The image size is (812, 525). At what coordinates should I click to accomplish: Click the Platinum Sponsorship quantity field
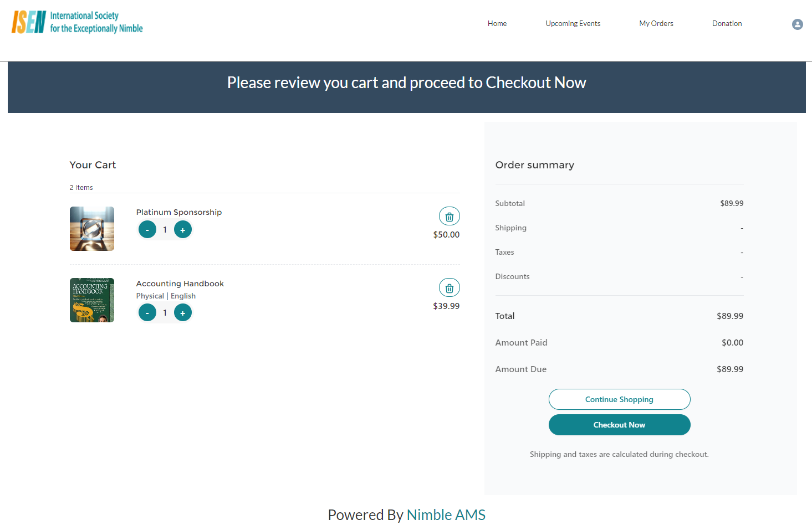click(165, 229)
